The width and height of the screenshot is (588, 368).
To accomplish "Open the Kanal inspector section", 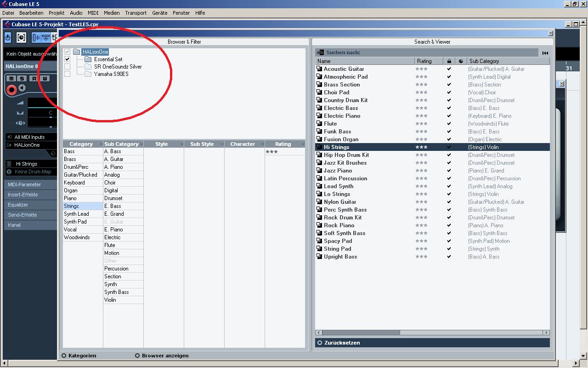I will click(31, 225).
